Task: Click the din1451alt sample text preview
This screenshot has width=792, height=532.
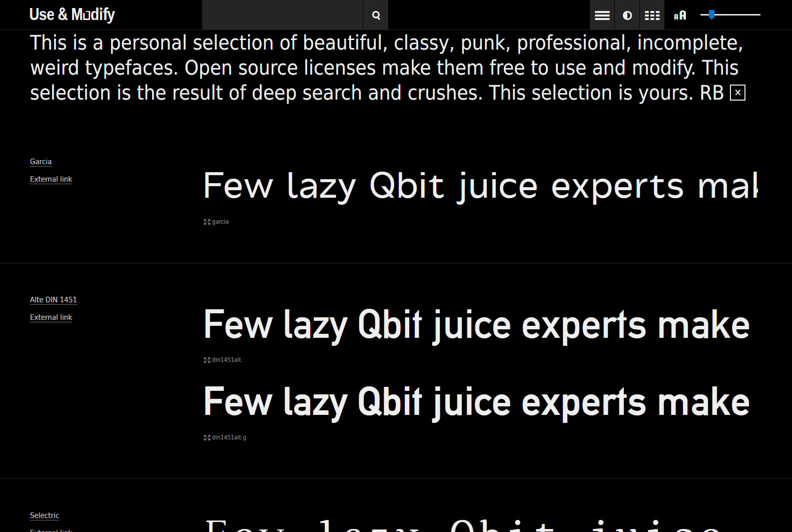Action: pos(476,325)
